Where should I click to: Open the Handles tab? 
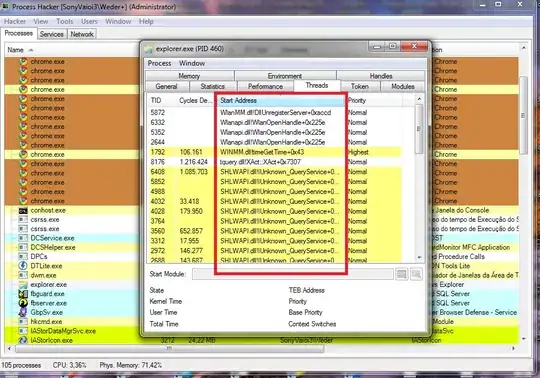pos(381,76)
